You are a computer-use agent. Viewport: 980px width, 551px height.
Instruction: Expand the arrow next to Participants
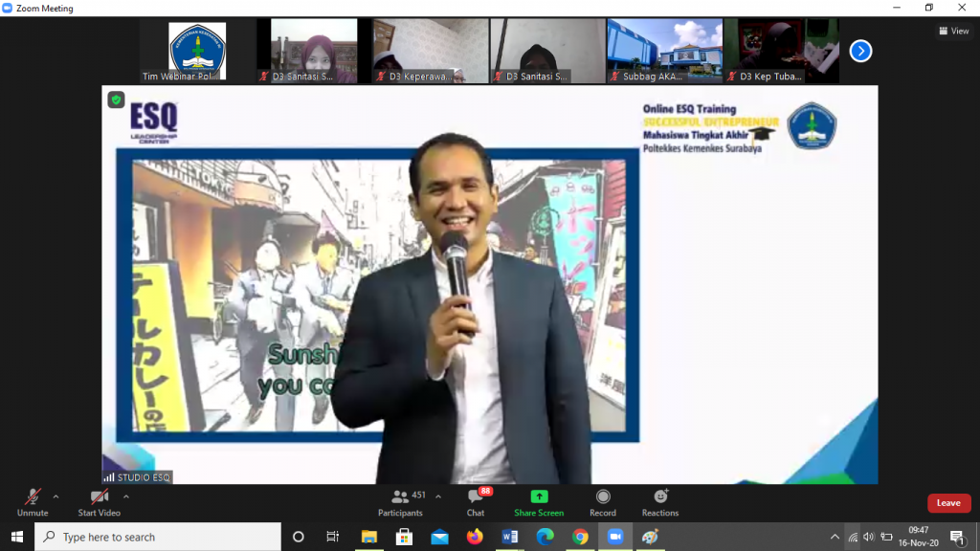click(x=438, y=496)
